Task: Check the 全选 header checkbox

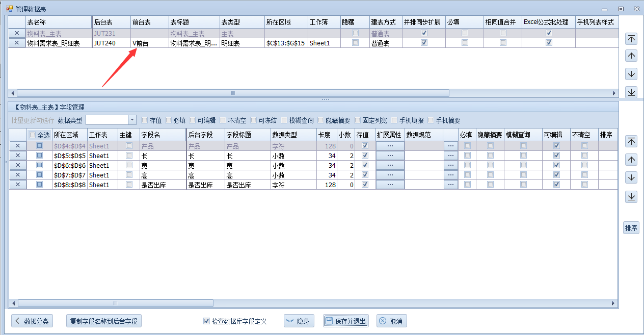Action: click(33, 135)
